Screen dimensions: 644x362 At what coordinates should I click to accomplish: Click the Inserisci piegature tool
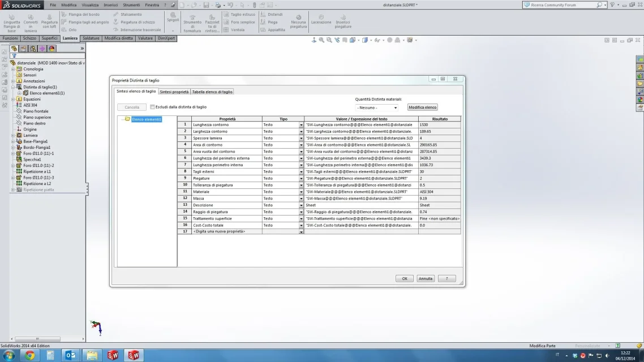click(x=343, y=21)
